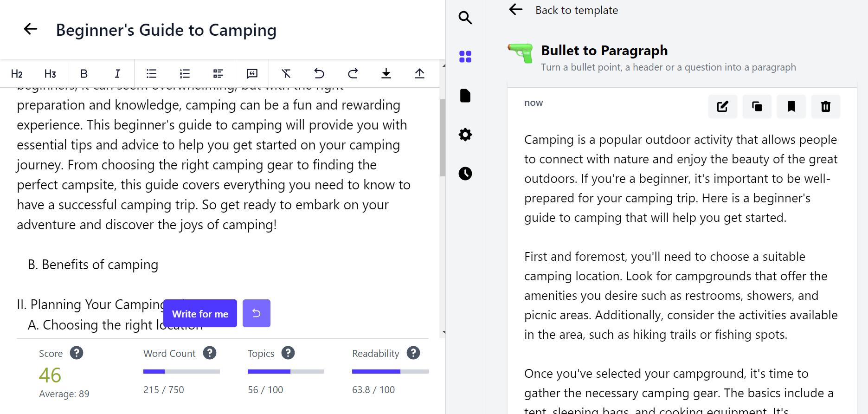This screenshot has width=868, height=414.
Task: Show help for Topics
Action: coord(288,353)
